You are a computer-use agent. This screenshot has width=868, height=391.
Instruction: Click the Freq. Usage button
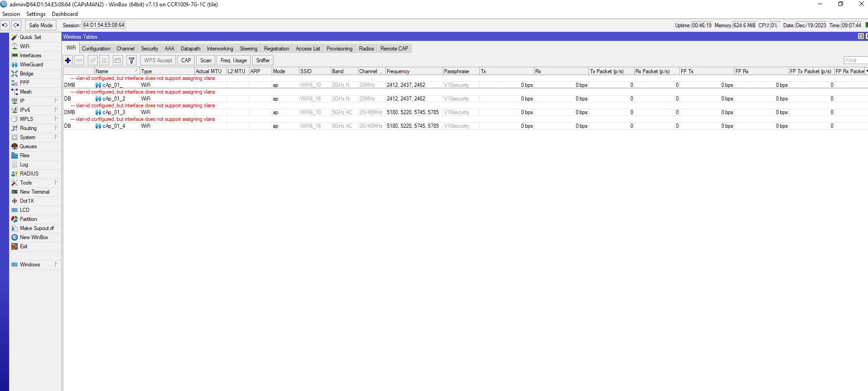point(233,60)
